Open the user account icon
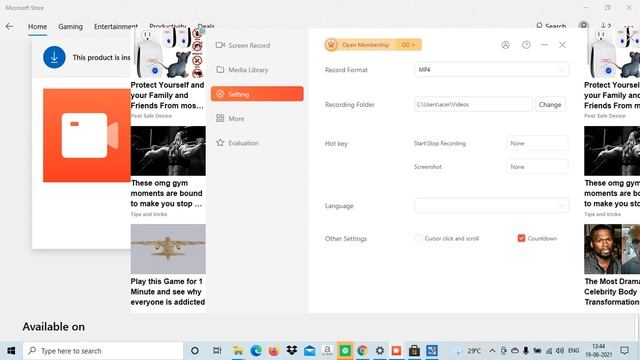 pyautogui.click(x=505, y=45)
